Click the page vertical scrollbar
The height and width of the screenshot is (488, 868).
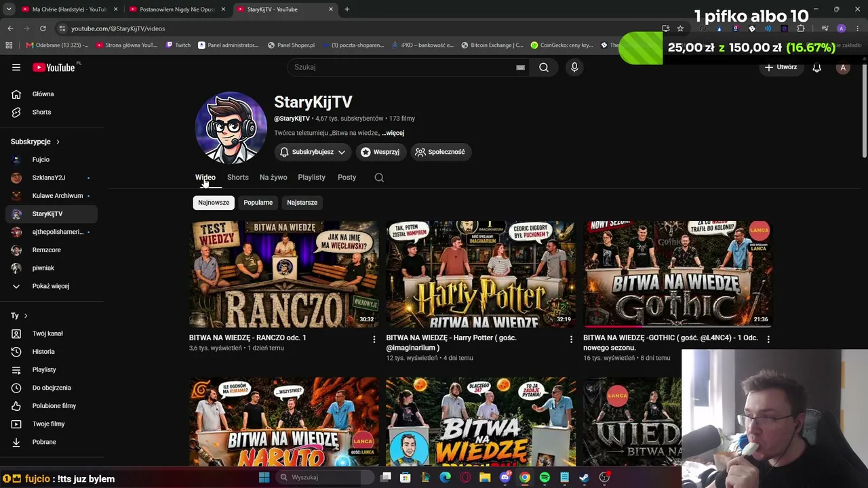tap(864, 112)
